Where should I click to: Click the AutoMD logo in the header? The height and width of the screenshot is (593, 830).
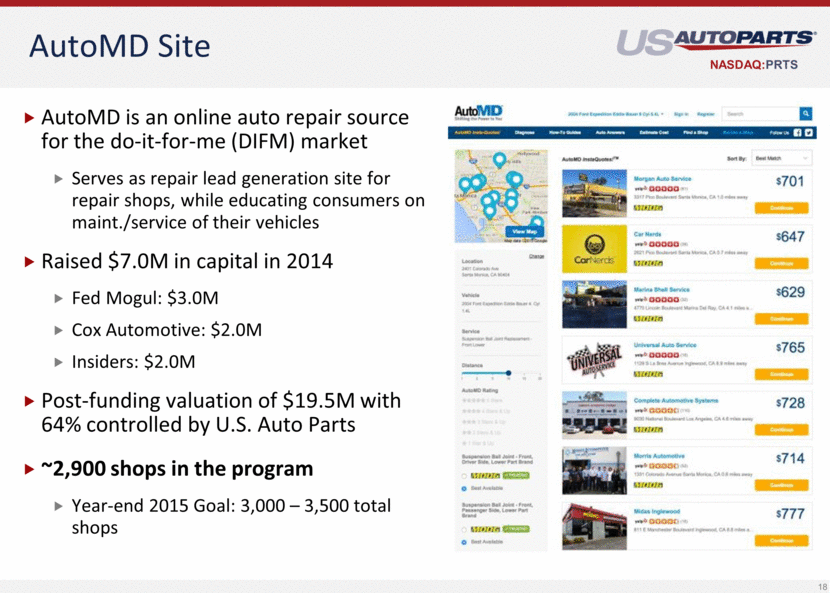click(x=478, y=113)
